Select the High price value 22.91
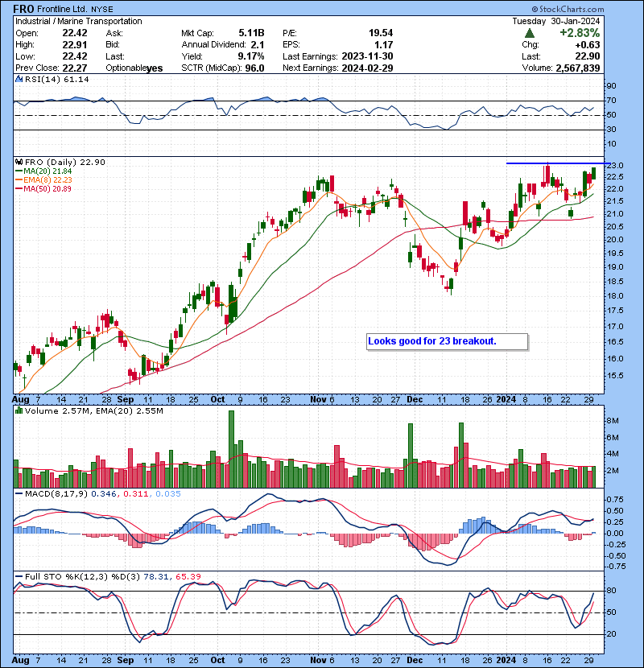644x668 pixels. [75, 45]
